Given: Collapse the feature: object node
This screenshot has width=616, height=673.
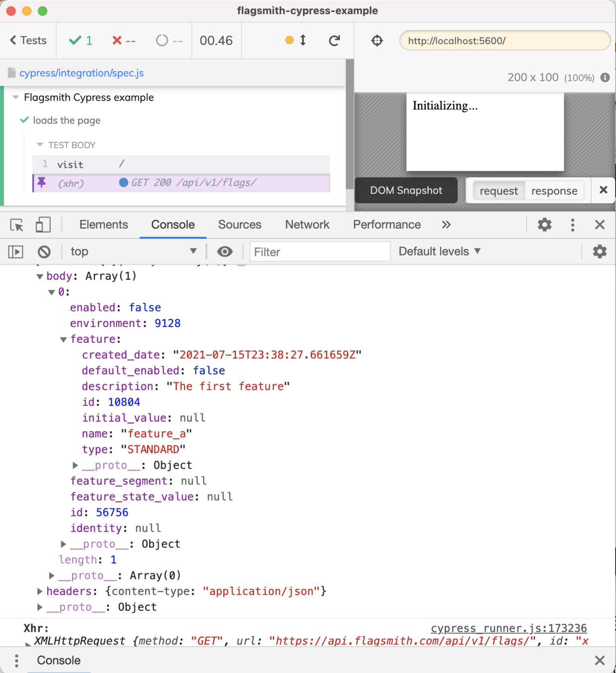Looking at the screenshot, I should coord(63,339).
